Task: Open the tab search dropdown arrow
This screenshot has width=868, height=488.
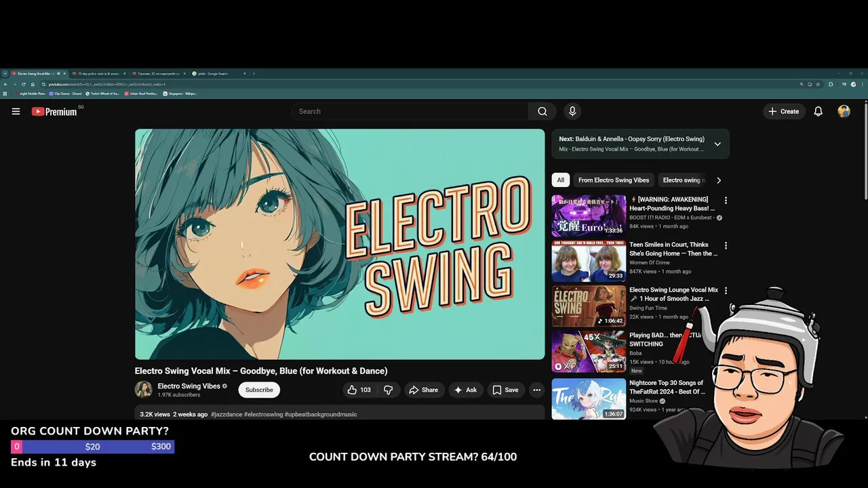Action: click(x=5, y=73)
